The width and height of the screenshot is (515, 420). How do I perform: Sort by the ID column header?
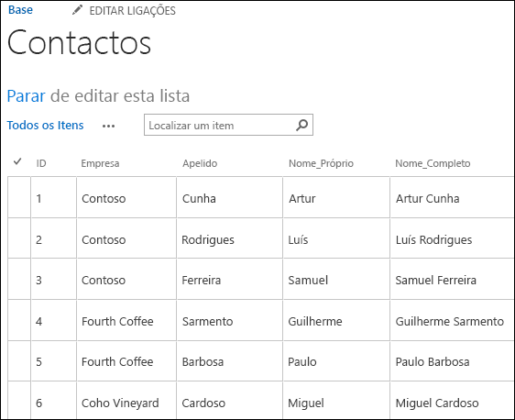pos(41,163)
